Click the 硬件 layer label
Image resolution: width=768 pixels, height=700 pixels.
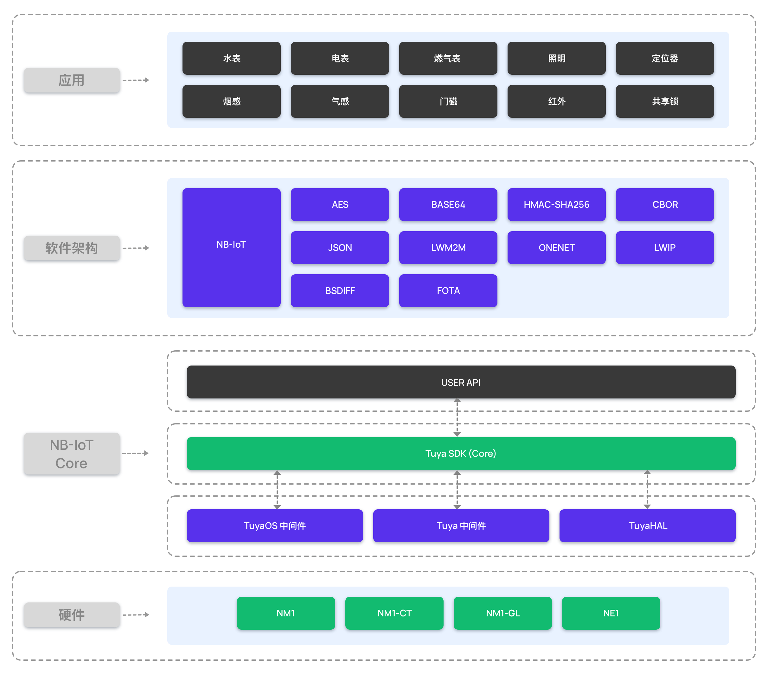pos(72,615)
